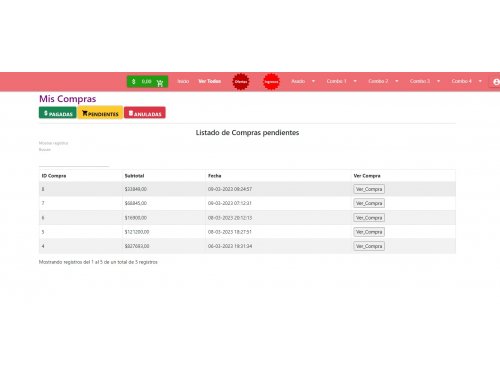Viewport: 500px width, 375px height.
Task: Click the Mostrando registros summary text
Action: pos(98,262)
